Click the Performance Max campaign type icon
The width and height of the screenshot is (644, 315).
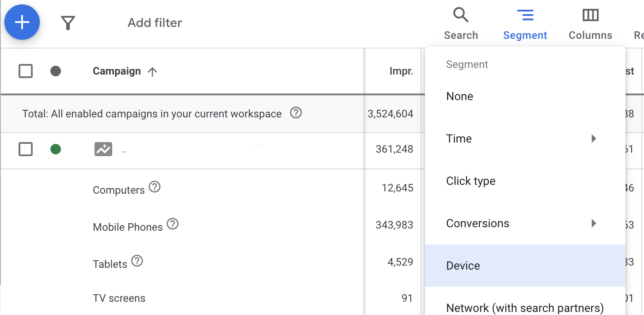click(x=103, y=149)
